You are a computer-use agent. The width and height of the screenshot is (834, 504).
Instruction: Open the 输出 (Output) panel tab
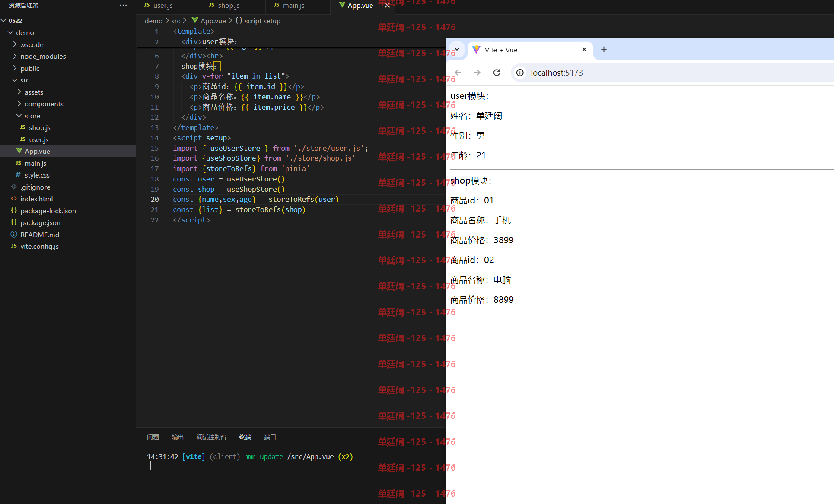click(178, 437)
